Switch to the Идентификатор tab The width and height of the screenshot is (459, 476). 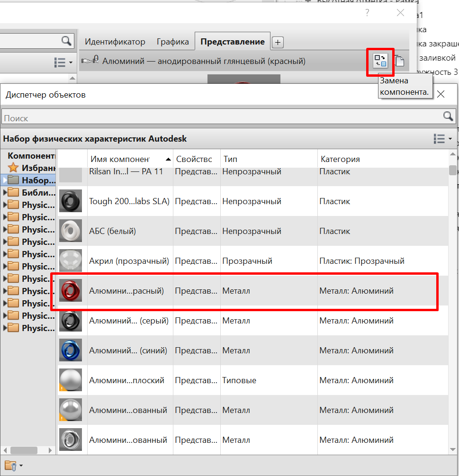click(115, 42)
